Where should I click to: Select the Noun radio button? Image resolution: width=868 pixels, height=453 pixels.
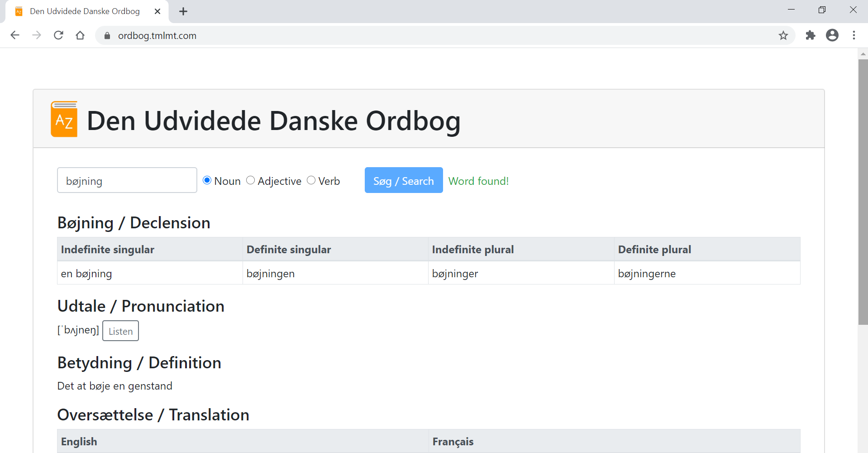pos(207,180)
